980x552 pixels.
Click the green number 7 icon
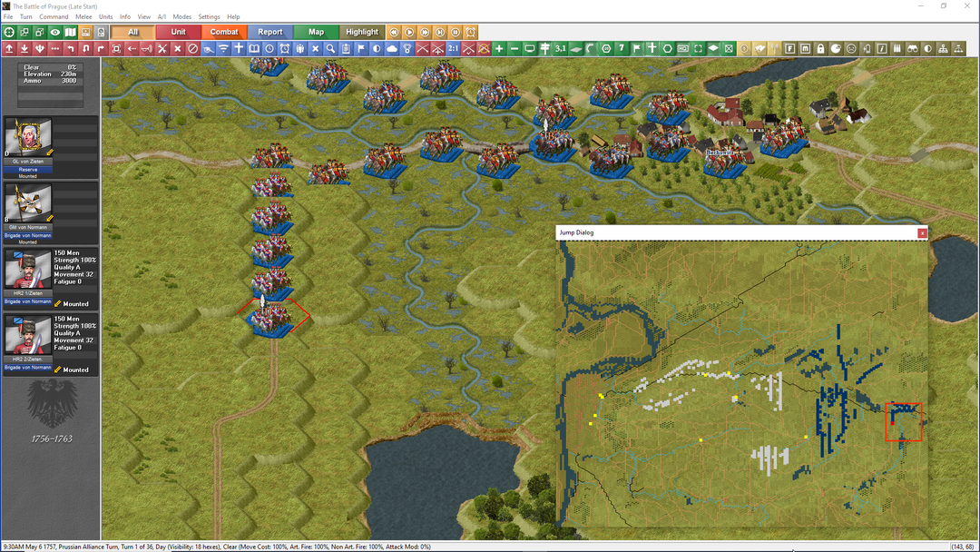coord(622,49)
